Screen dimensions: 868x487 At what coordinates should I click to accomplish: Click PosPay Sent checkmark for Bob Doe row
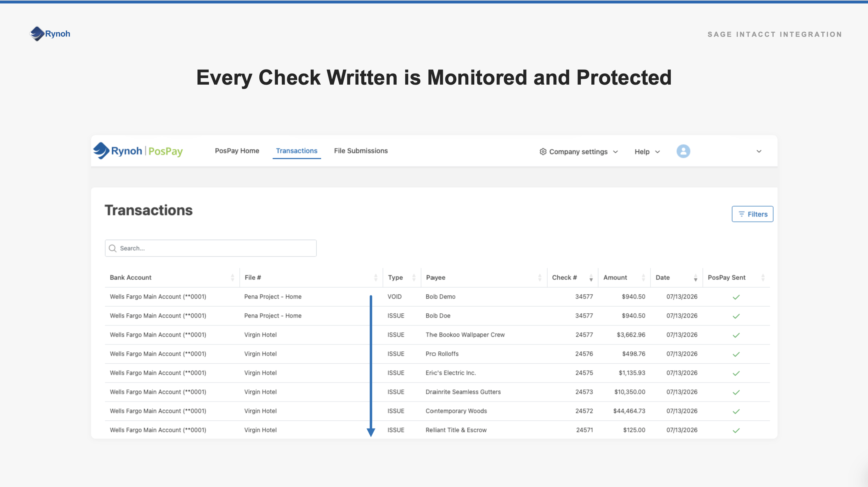736,316
